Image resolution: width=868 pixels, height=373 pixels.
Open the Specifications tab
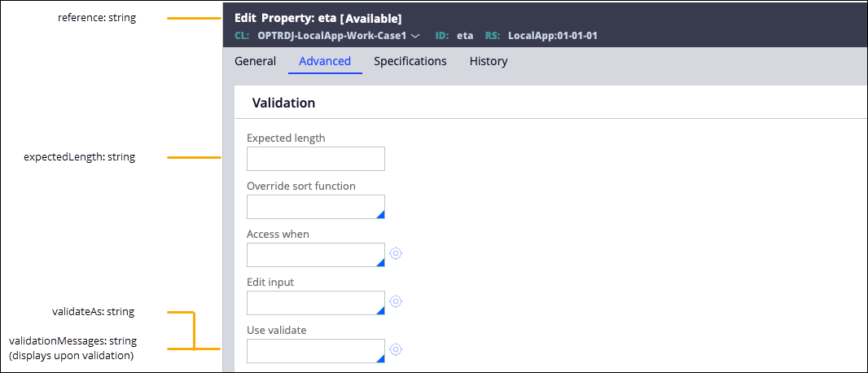pos(410,61)
